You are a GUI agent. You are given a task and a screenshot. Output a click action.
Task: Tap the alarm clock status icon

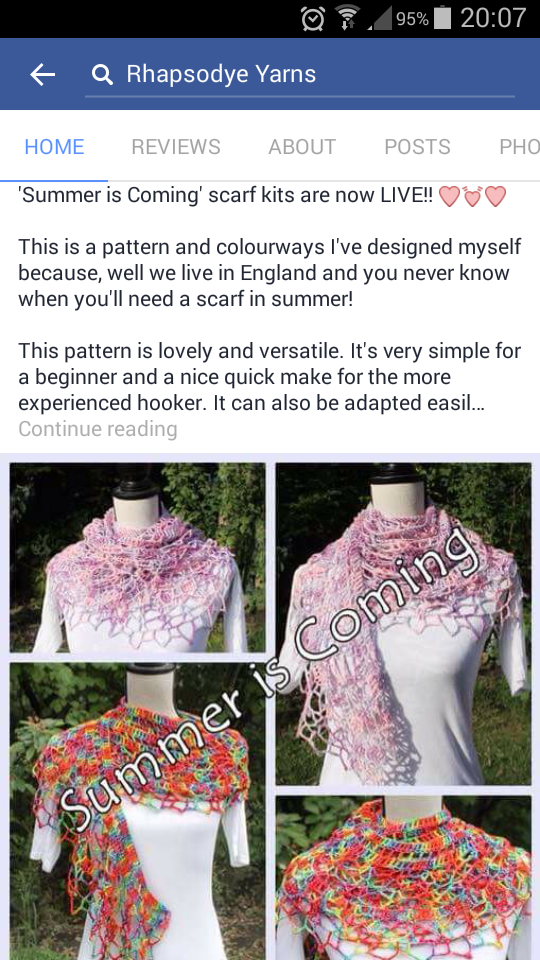pyautogui.click(x=313, y=18)
